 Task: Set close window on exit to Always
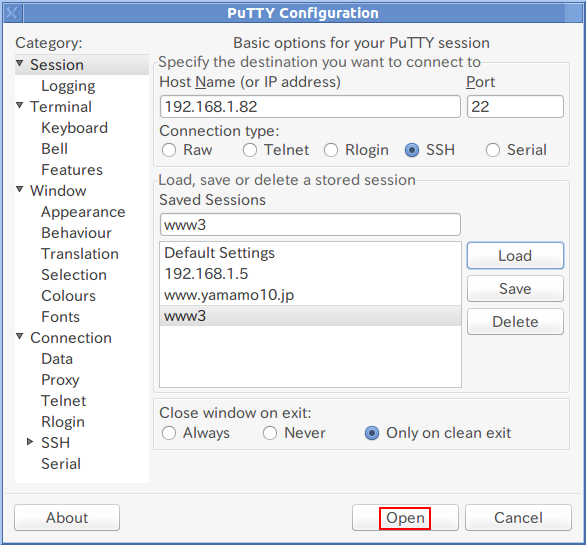(169, 433)
